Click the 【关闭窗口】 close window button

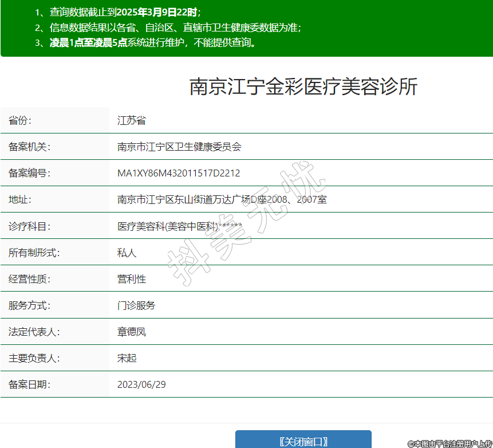[x=303, y=441]
